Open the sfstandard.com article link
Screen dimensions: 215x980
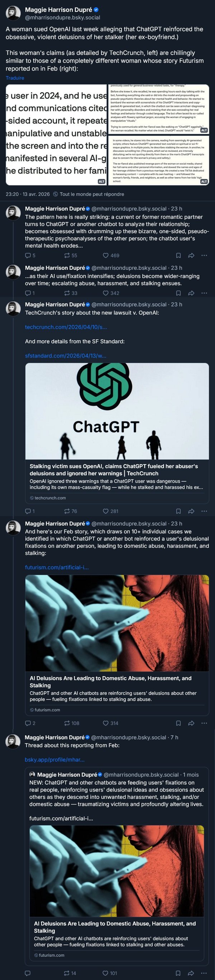(x=65, y=355)
